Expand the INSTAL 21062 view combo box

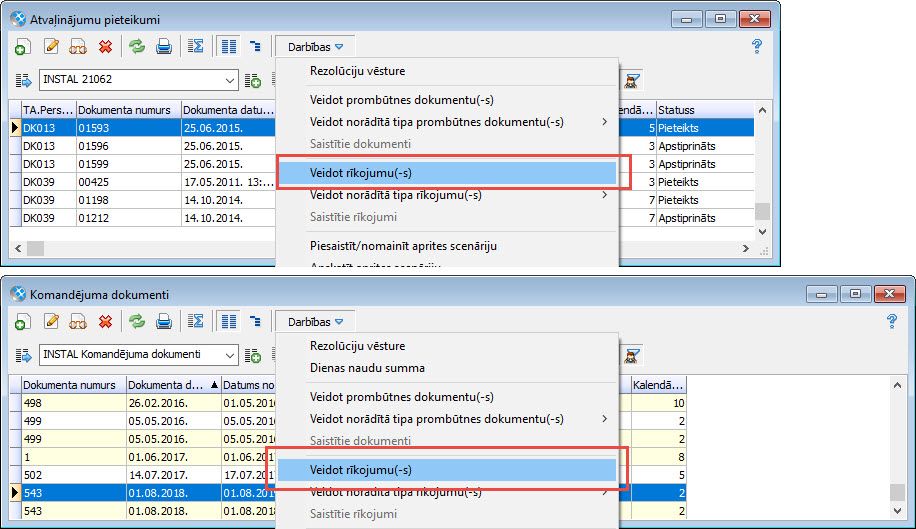[x=230, y=80]
